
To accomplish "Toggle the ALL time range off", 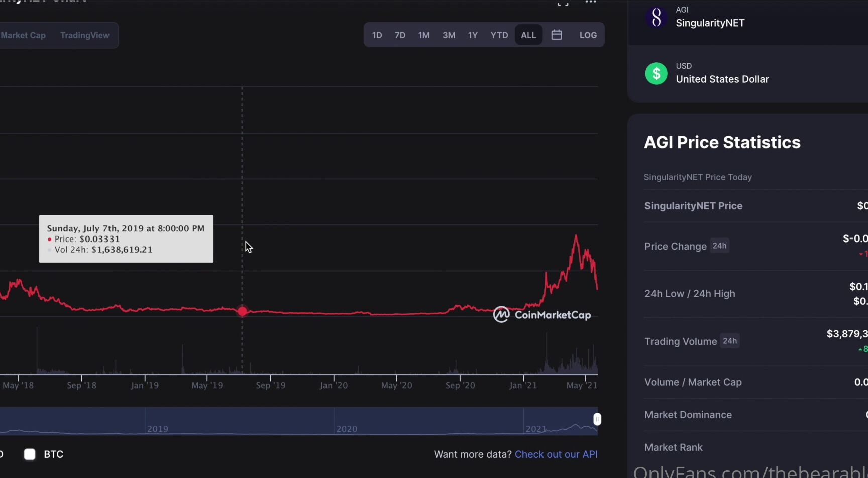I will coord(528,35).
